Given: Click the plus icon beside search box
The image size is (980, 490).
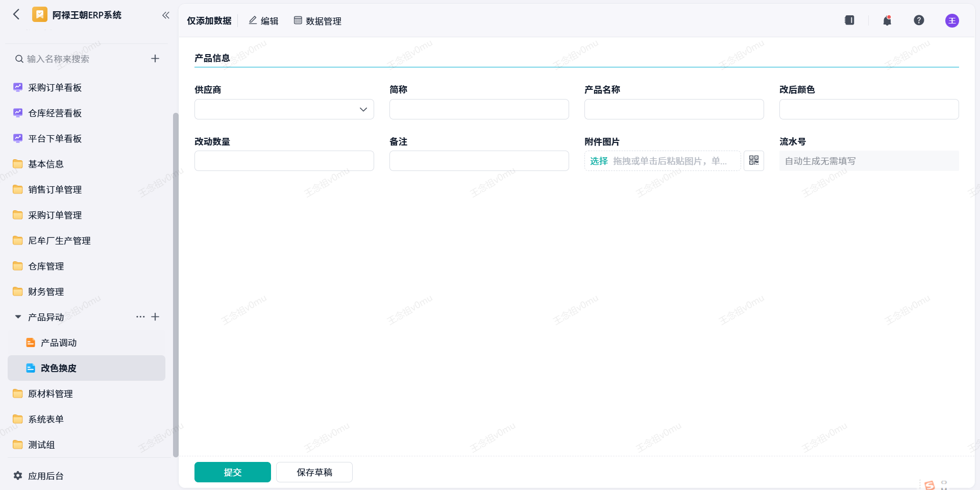Looking at the screenshot, I should [x=155, y=59].
